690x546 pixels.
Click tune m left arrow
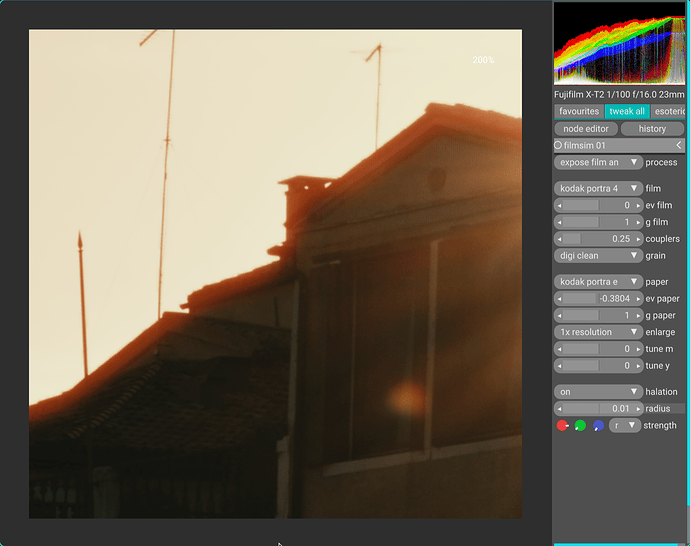(559, 349)
